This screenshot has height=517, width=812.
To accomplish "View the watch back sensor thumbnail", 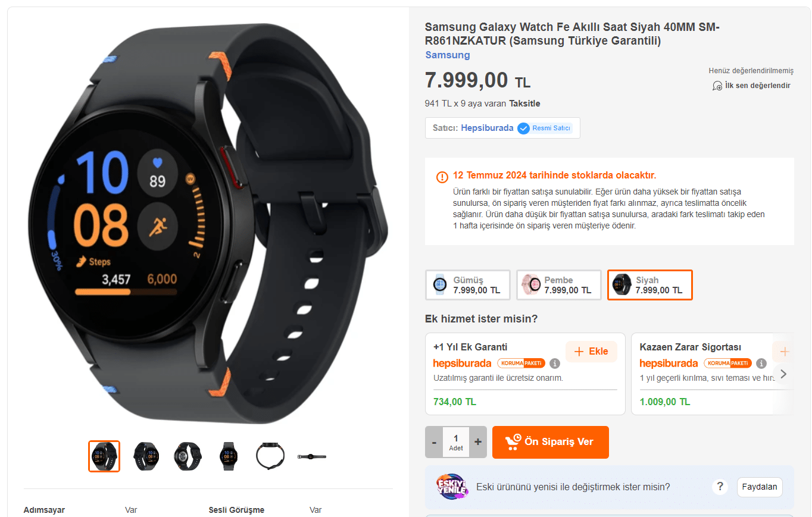I will point(187,456).
